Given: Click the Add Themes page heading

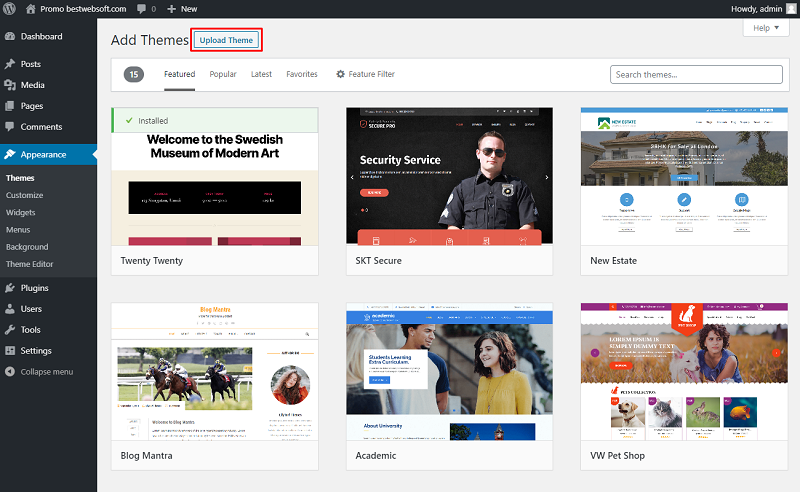Looking at the screenshot, I should coord(149,40).
